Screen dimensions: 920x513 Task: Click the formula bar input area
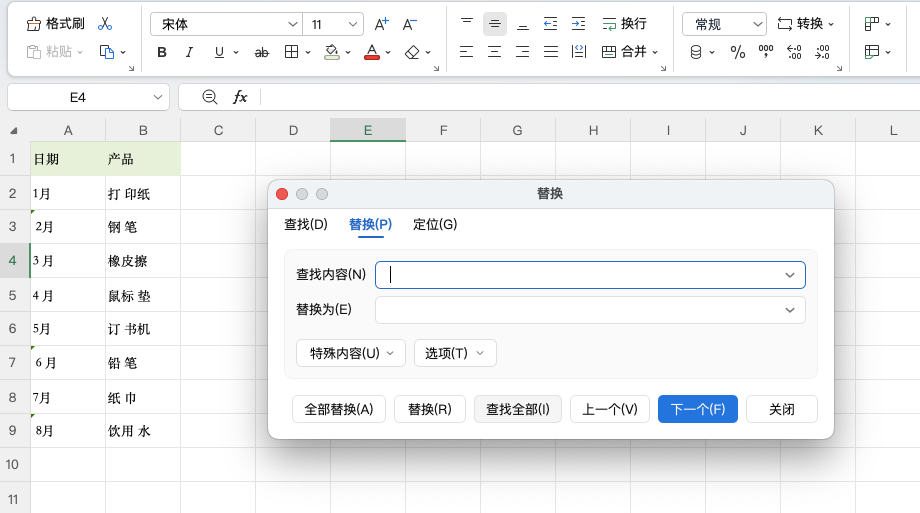click(x=589, y=97)
